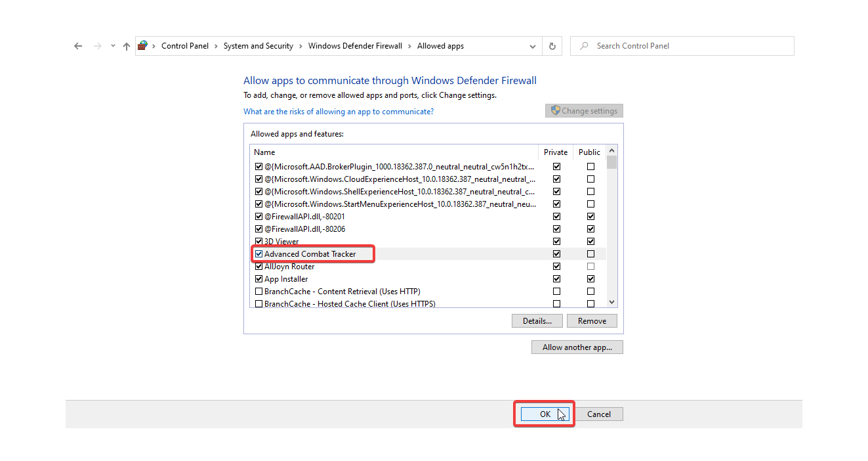
Task: Toggle Public checkbox for App Installer
Action: [x=591, y=279]
